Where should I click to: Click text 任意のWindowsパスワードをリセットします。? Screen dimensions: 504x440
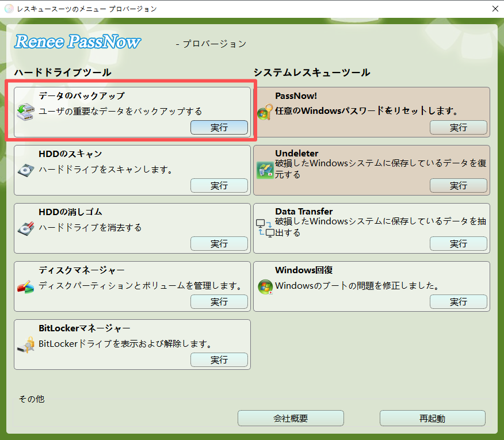tap(366, 111)
